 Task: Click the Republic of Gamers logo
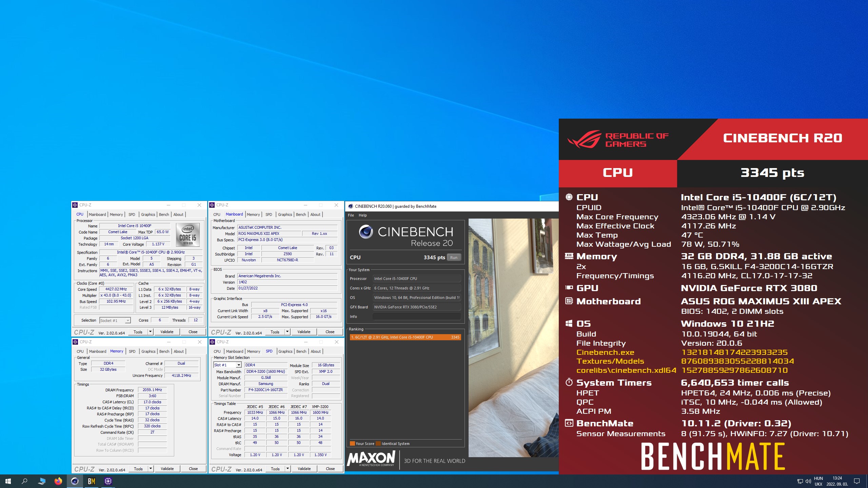pyautogui.click(x=618, y=139)
